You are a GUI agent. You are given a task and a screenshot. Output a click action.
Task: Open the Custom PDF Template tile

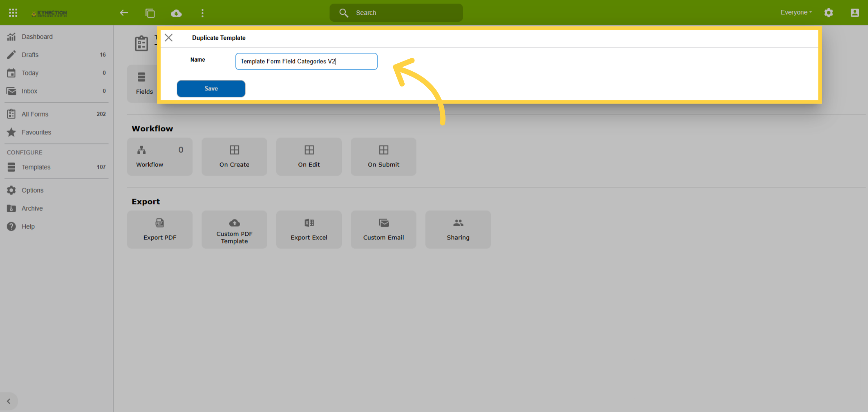[234, 230]
